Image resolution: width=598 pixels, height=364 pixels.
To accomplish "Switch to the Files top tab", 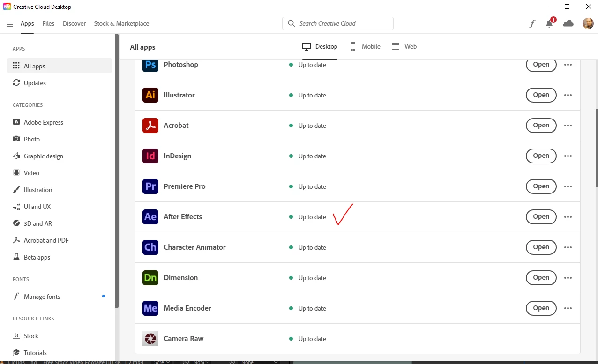I will click(x=48, y=23).
